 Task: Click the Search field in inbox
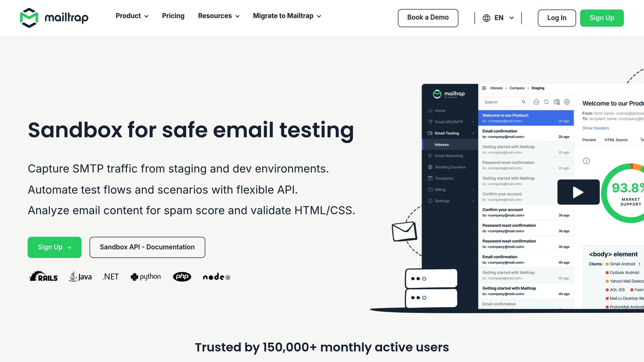click(x=506, y=102)
